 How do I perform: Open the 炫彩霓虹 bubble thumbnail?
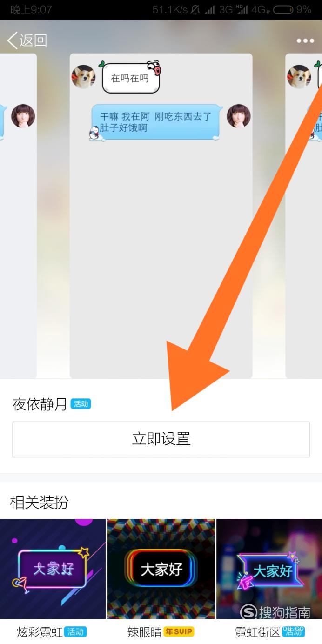53,569
